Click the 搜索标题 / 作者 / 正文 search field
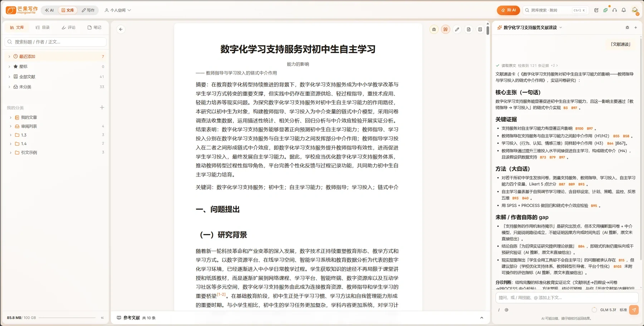The height and width of the screenshot is (326, 644). pyautogui.click(x=55, y=42)
